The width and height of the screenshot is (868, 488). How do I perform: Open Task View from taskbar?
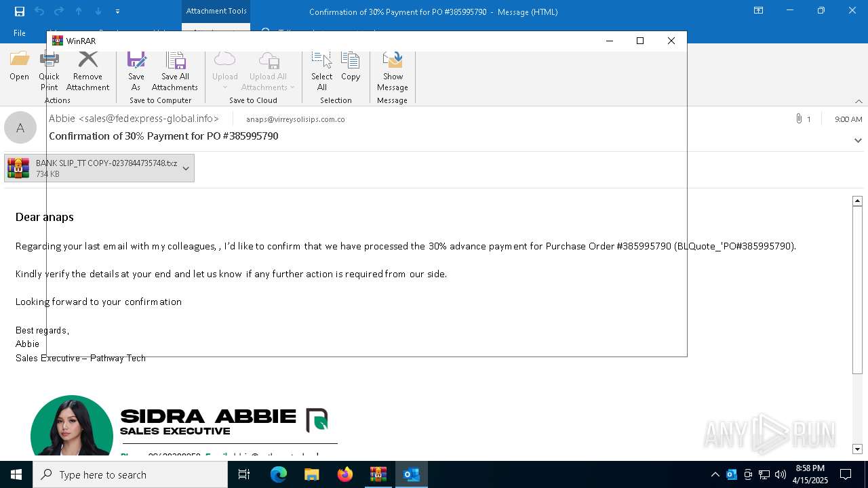pos(244,474)
